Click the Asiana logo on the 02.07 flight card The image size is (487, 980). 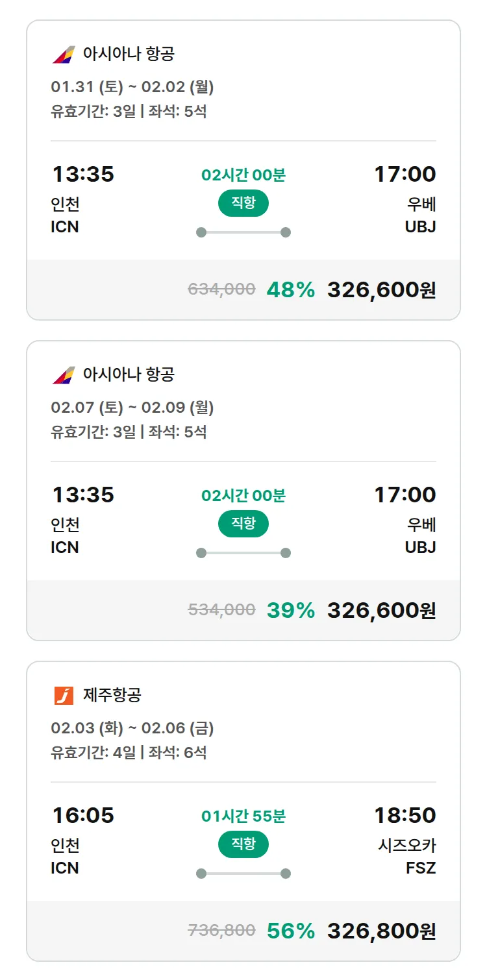click(x=64, y=374)
